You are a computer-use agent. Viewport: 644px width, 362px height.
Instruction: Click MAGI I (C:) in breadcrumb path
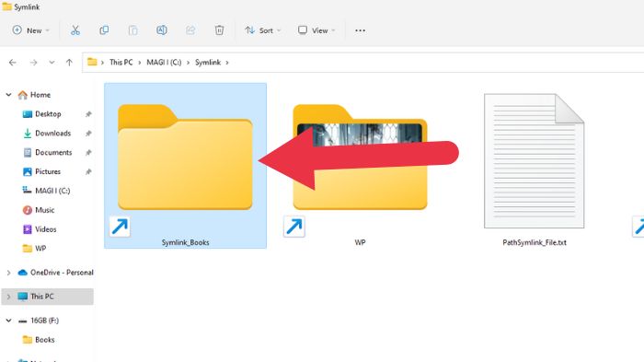[x=164, y=63]
